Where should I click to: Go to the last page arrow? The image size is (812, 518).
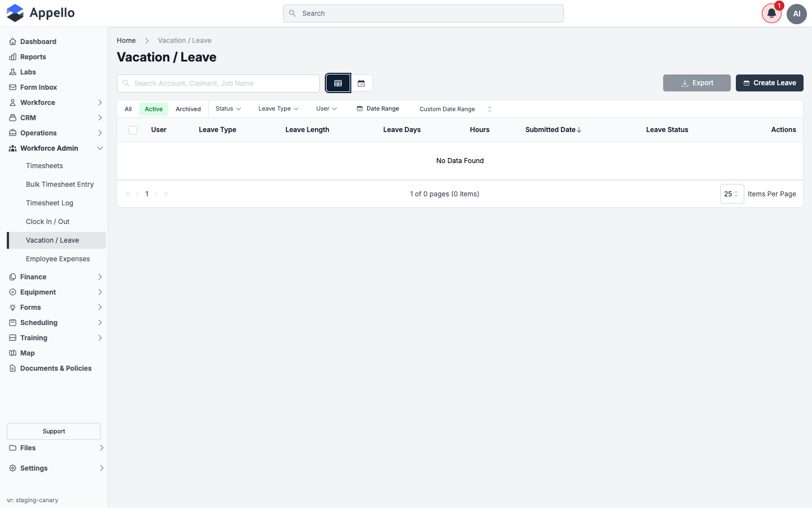(x=166, y=194)
